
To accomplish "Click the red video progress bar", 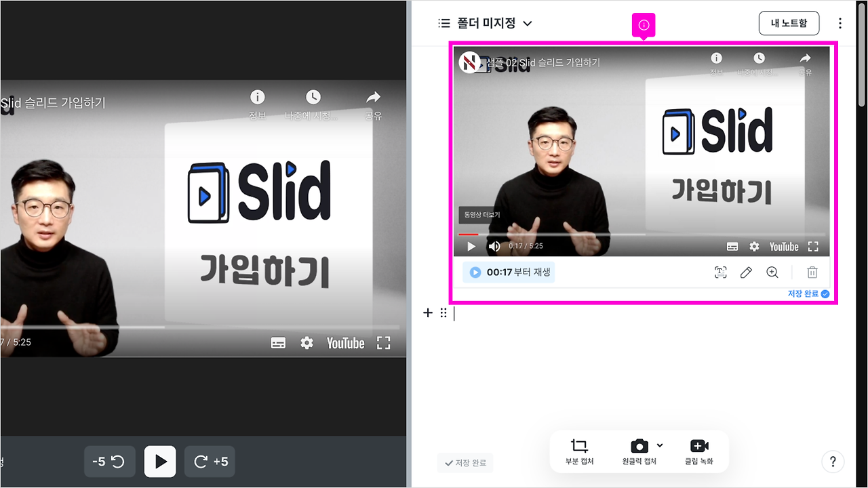I will click(x=468, y=234).
